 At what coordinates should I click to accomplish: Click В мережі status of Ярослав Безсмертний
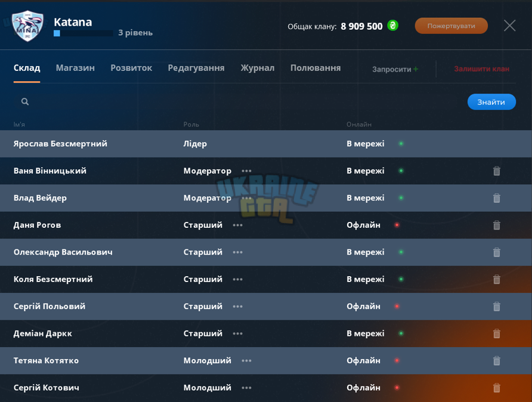tap(366, 144)
